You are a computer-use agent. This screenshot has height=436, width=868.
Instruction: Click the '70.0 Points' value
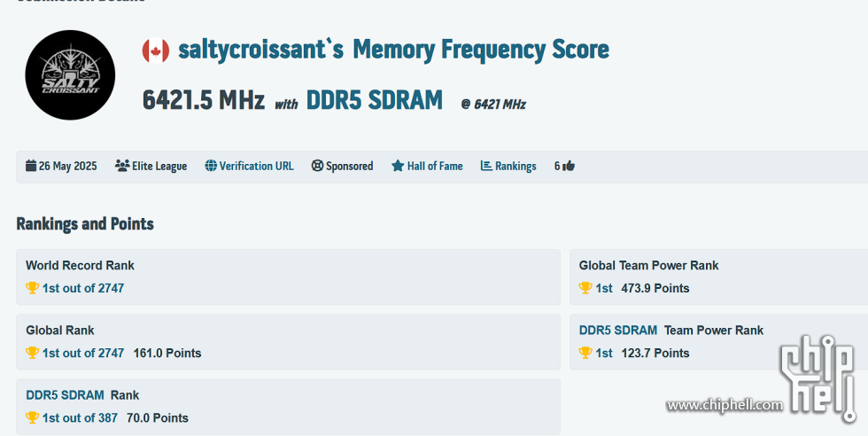click(x=158, y=417)
